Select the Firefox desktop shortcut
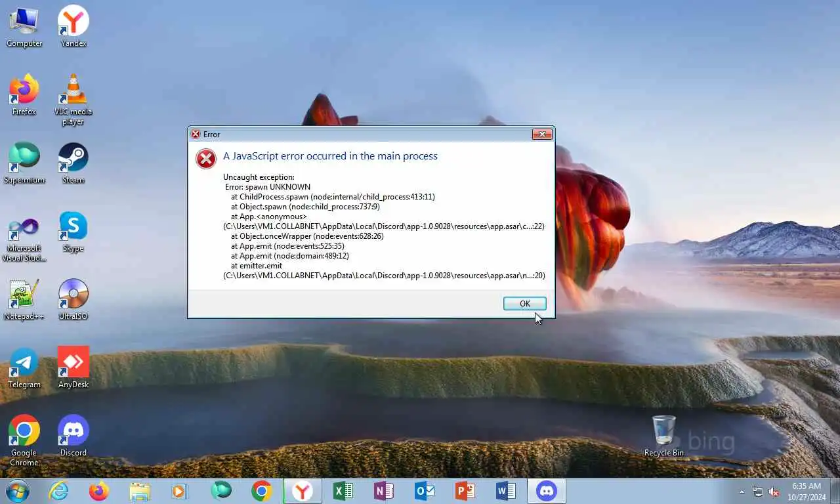This screenshot has width=840, height=504. [x=24, y=94]
